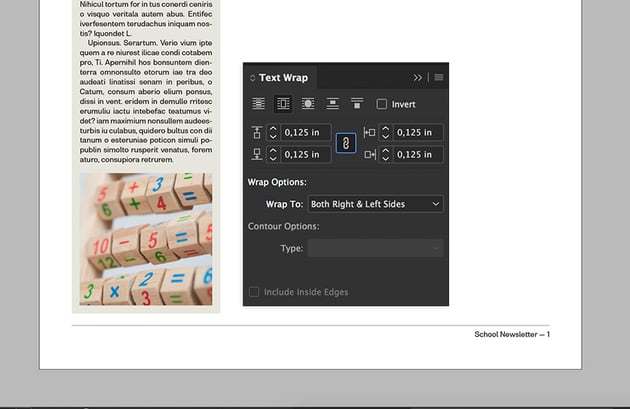Click the body text column
The height and width of the screenshot is (409, 630).
coord(146,82)
